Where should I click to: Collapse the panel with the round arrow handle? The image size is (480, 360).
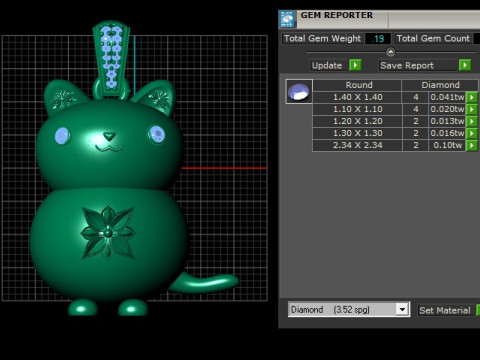[390, 52]
